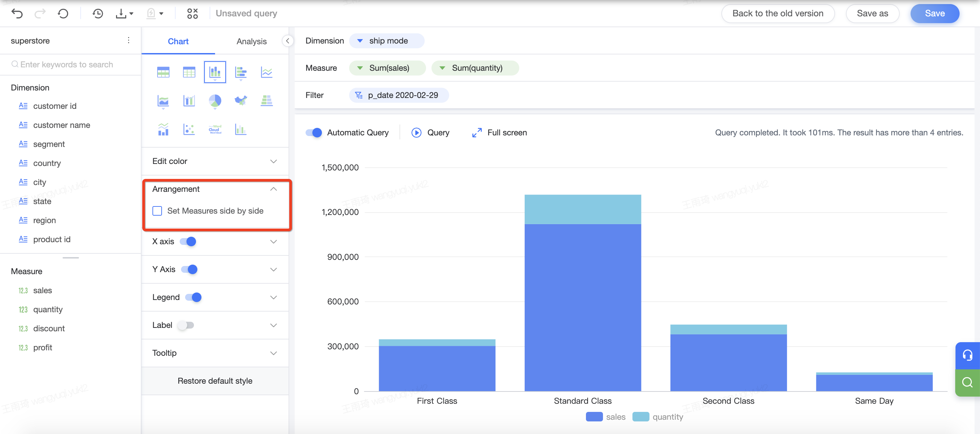Click Restore default style
This screenshot has width=980, height=434.
pyautogui.click(x=215, y=381)
